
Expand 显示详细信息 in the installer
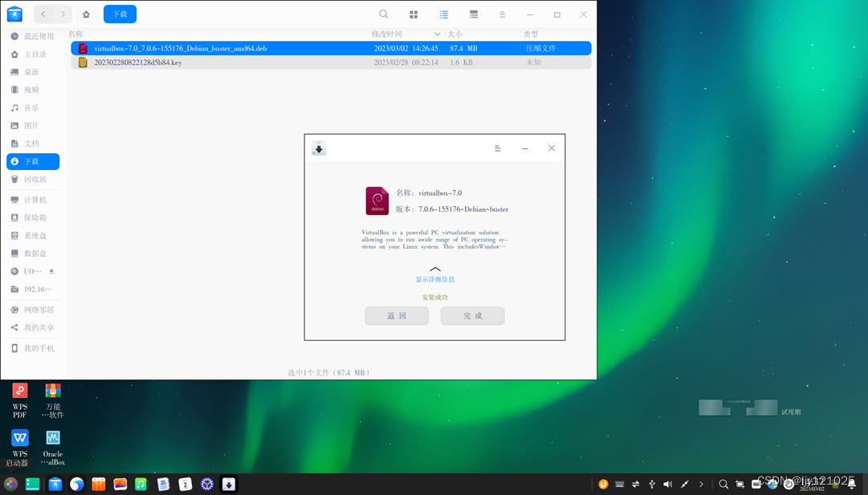point(435,279)
